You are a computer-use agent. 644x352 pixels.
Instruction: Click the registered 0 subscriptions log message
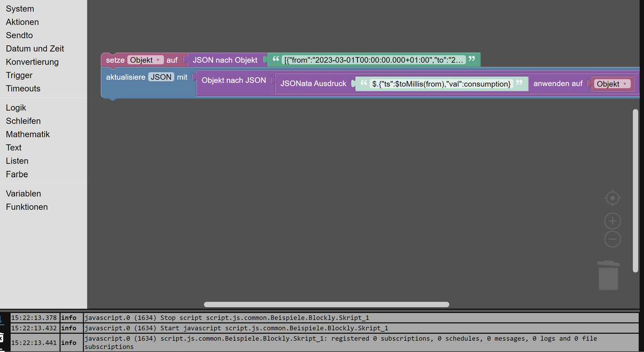pos(341,342)
